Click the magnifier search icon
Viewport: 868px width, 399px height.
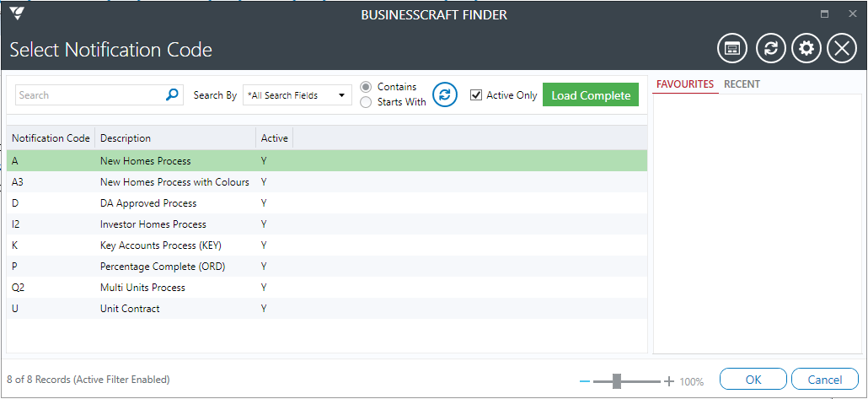point(172,94)
